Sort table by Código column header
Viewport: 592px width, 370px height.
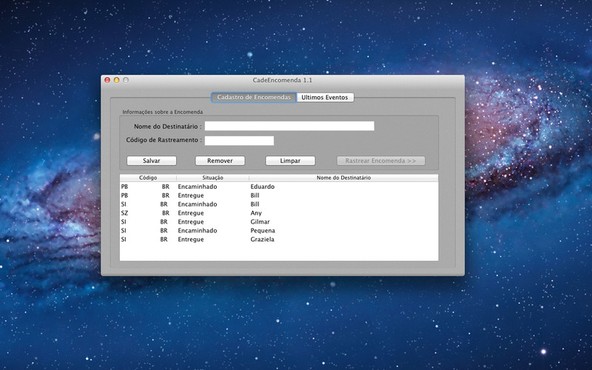point(148,177)
